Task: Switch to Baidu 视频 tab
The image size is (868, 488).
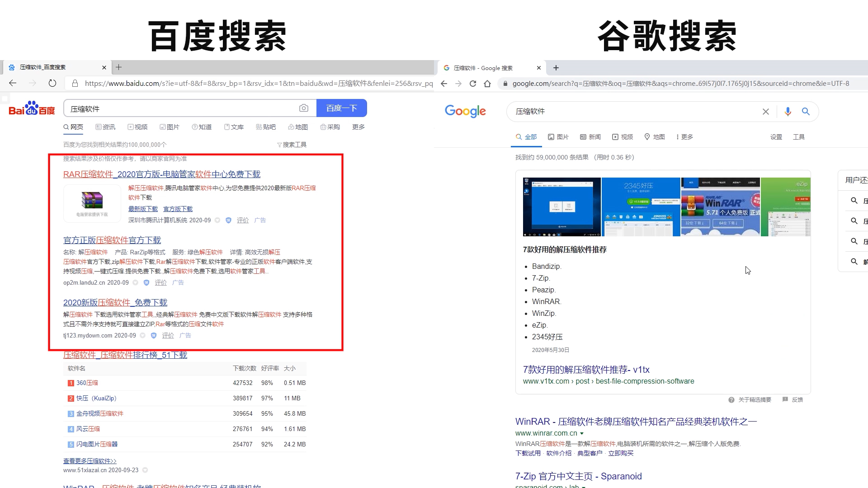Action: 137,127
